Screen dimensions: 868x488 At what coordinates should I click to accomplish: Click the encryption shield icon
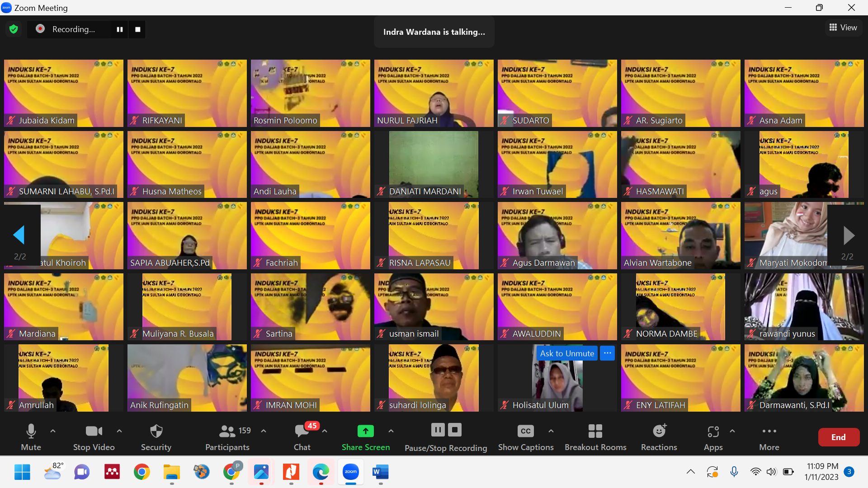[x=14, y=29]
